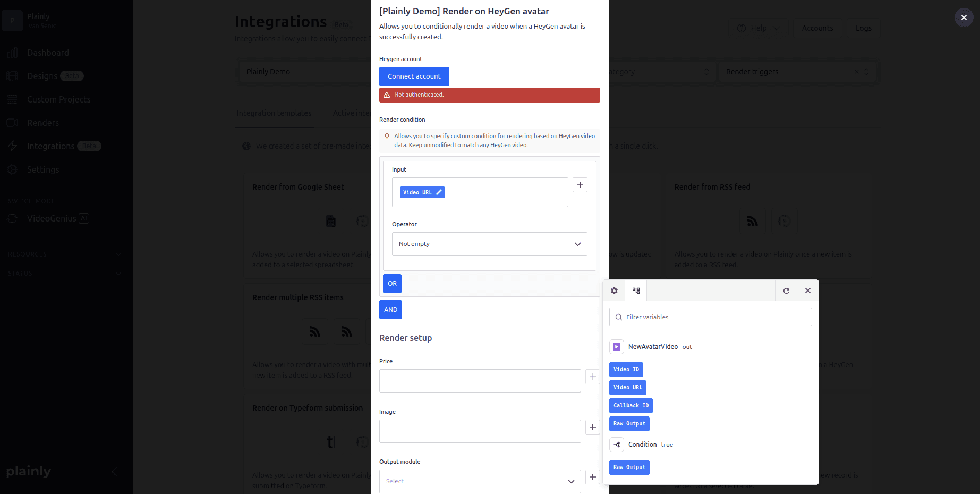
Task: Click the Not authenticated warning banner
Action: coord(489,95)
